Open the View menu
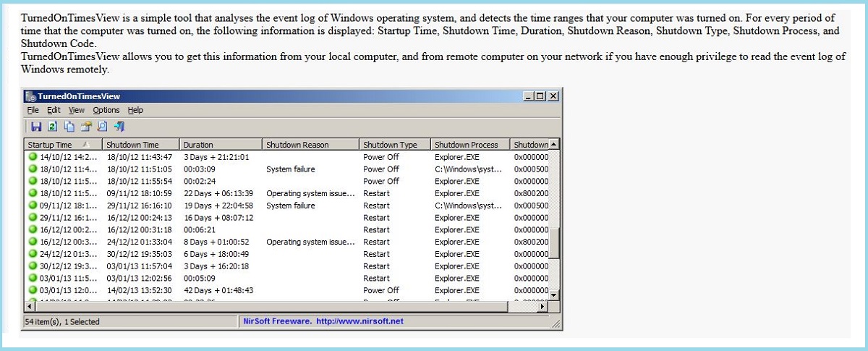Screen dimensions: 868x351 point(77,110)
